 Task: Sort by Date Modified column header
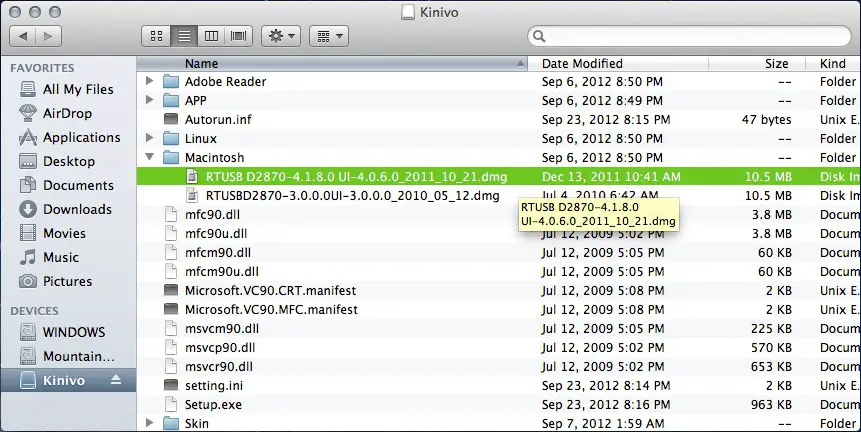[618, 64]
